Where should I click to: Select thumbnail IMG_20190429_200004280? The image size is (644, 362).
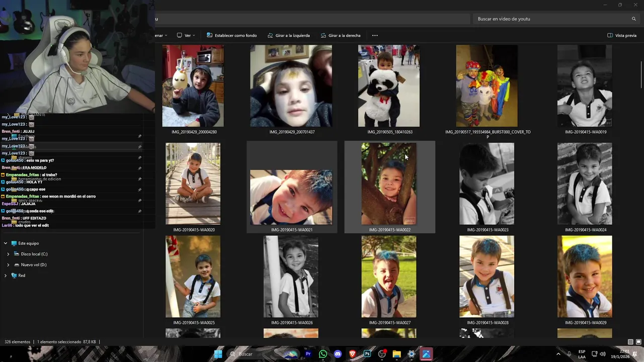193,86
